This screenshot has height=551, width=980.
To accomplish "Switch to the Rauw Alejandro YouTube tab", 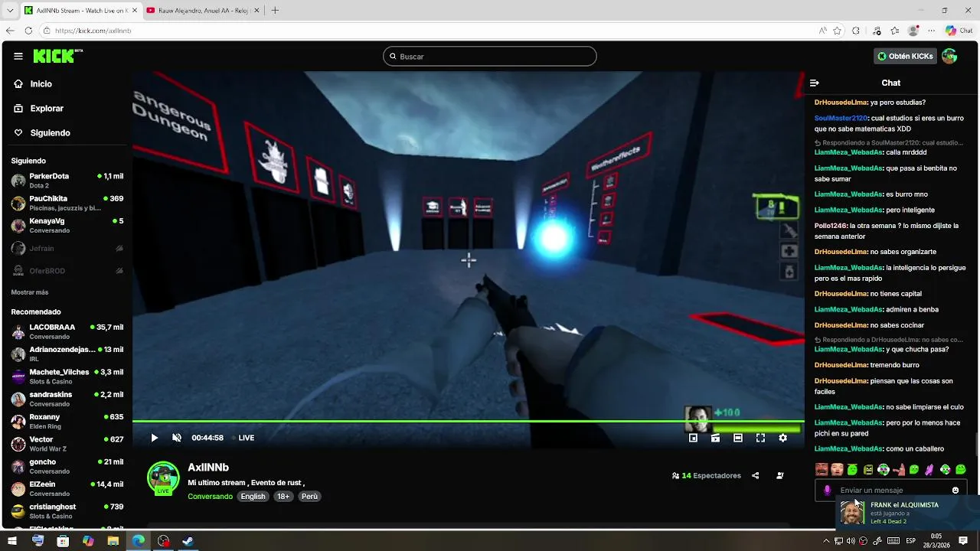I will tap(202, 10).
